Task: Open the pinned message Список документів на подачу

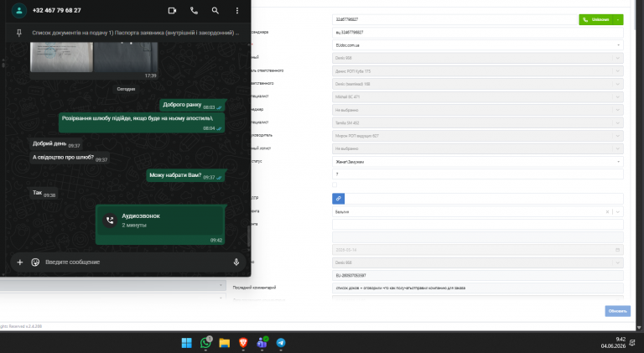Action: tap(136, 33)
